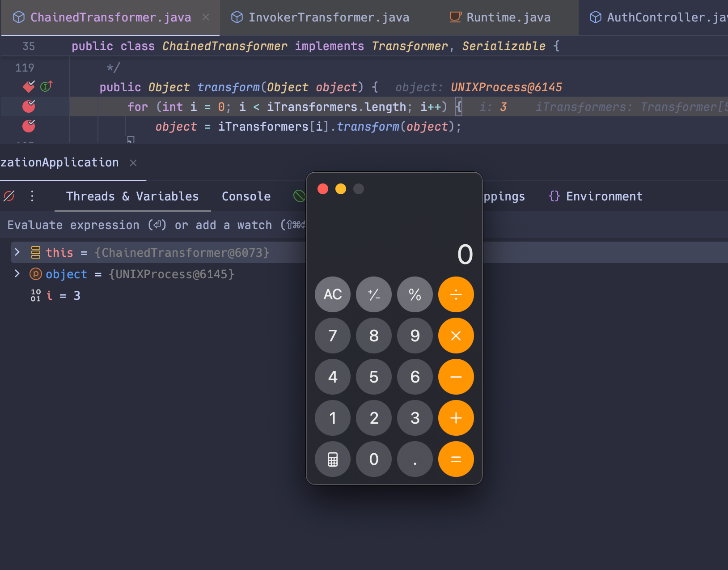Switch to the Console tab
Image resolution: width=728 pixels, height=570 pixels.
(246, 196)
